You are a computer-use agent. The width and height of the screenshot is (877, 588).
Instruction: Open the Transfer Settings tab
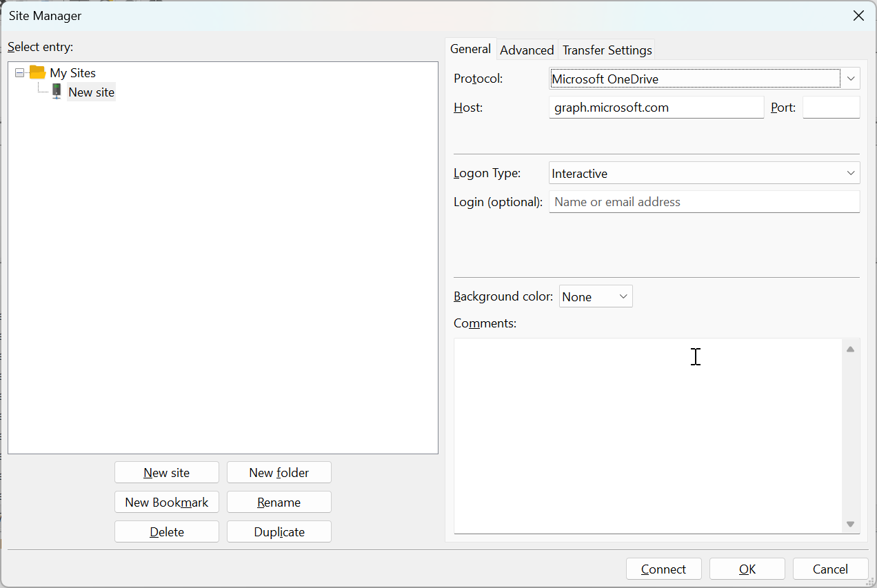tap(607, 50)
